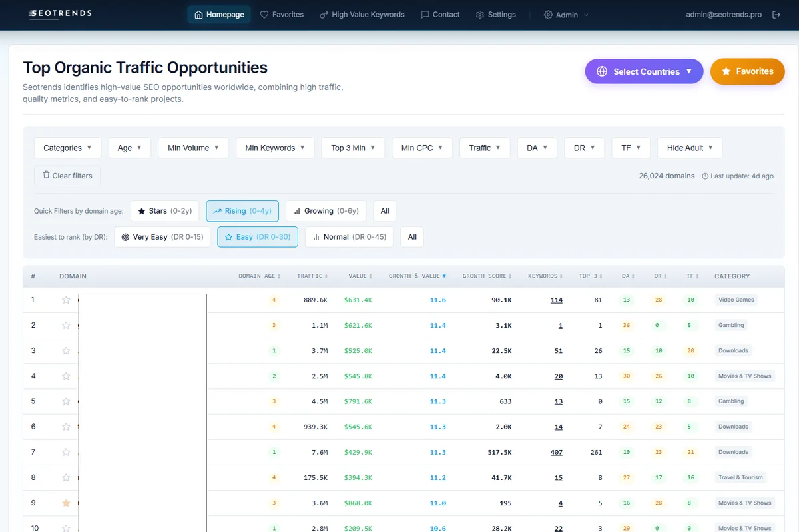Click the Contact chat bubble icon
Image resolution: width=799 pixels, height=532 pixels.
point(424,13)
